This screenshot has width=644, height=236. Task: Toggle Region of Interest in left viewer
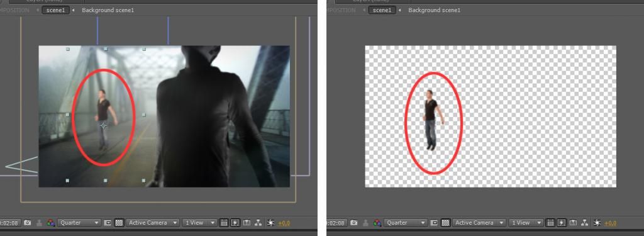108,223
